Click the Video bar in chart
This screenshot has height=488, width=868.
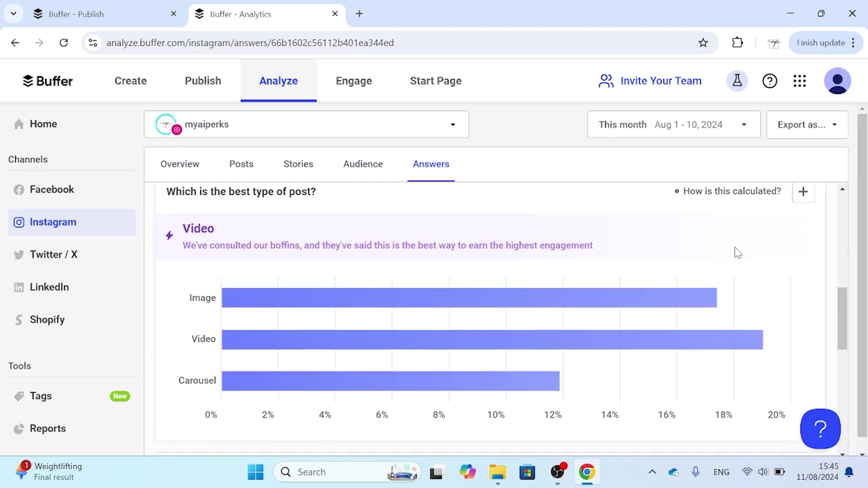(492, 340)
